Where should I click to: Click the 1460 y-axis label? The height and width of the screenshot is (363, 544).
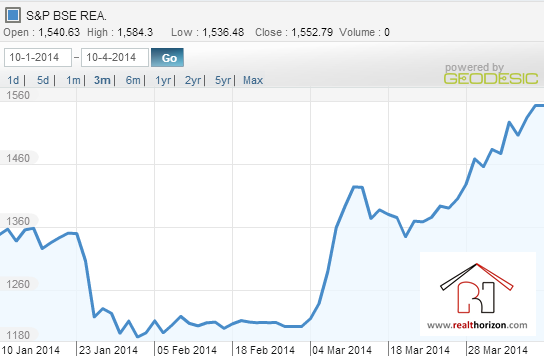[x=18, y=158]
